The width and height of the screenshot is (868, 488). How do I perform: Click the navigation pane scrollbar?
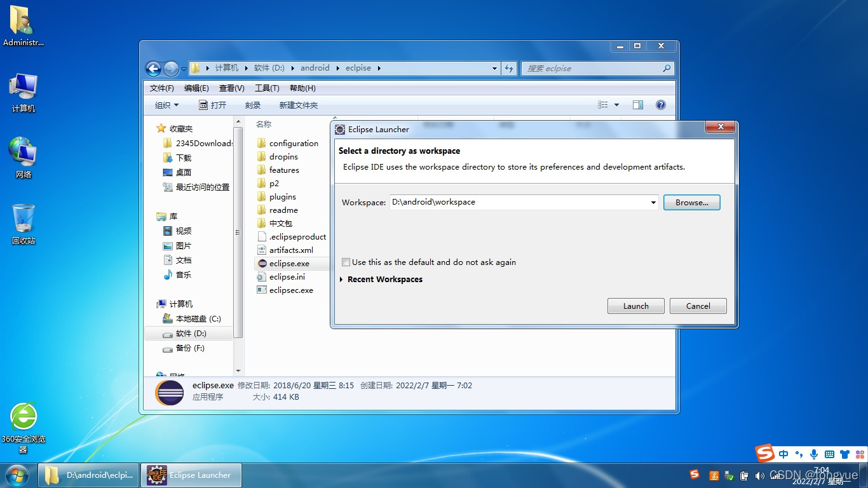click(x=238, y=232)
